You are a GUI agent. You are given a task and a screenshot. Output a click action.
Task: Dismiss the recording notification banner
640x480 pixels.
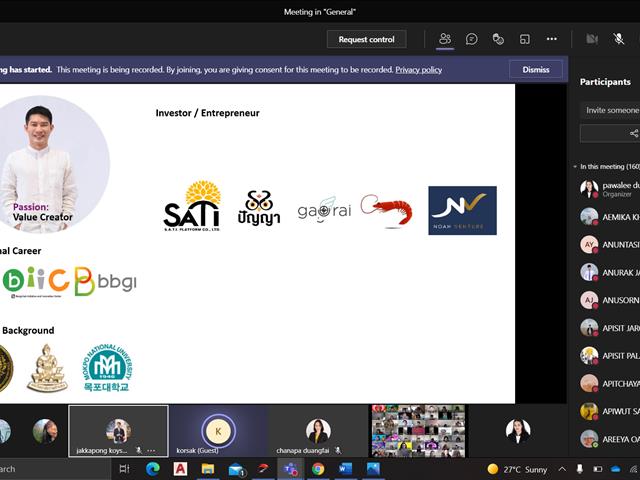(x=536, y=70)
